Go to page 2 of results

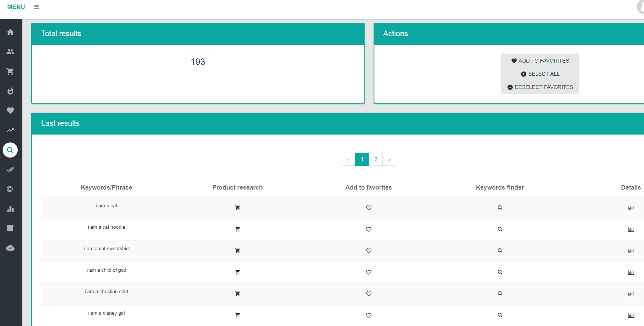(376, 159)
